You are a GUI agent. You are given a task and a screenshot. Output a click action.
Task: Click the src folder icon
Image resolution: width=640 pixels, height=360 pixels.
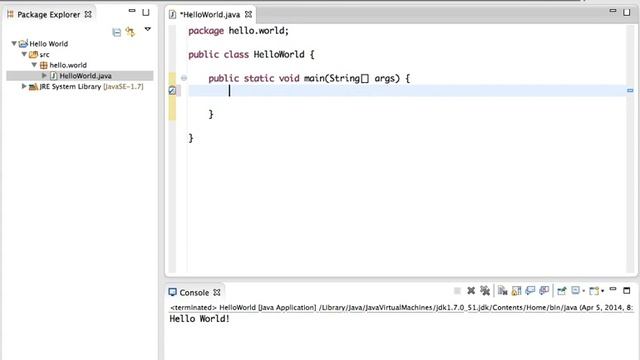33,54
